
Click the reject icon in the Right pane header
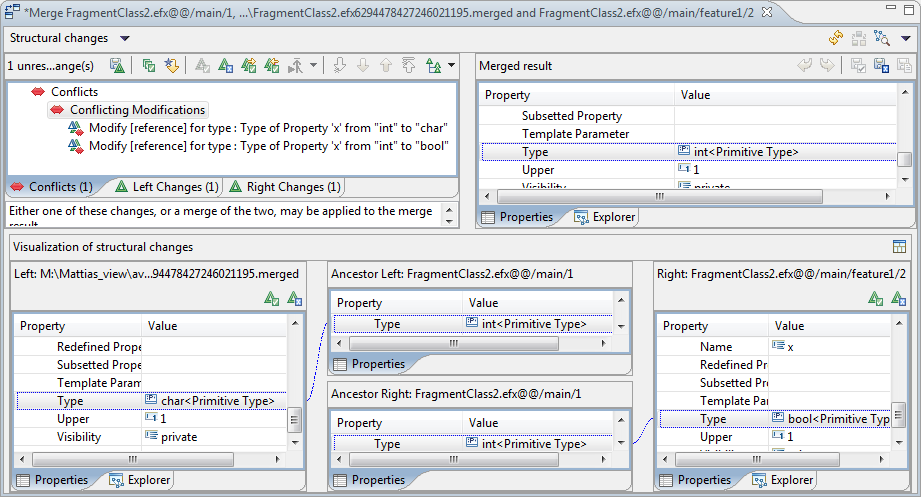tap(899, 298)
